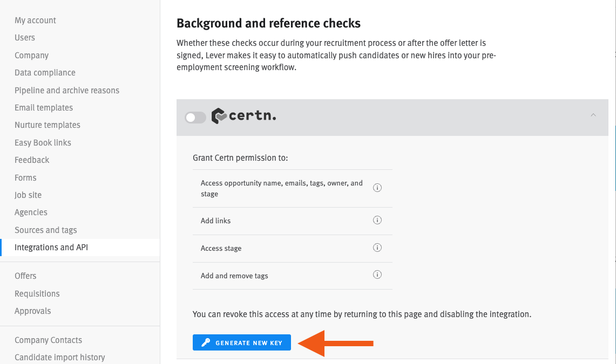
Task: Open Offers settings
Action: 25,276
